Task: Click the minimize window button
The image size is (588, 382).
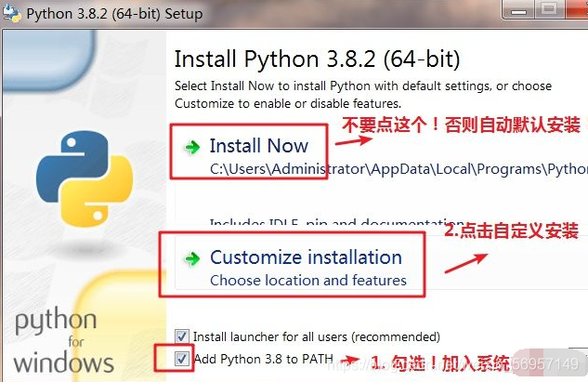Action: [x=518, y=9]
